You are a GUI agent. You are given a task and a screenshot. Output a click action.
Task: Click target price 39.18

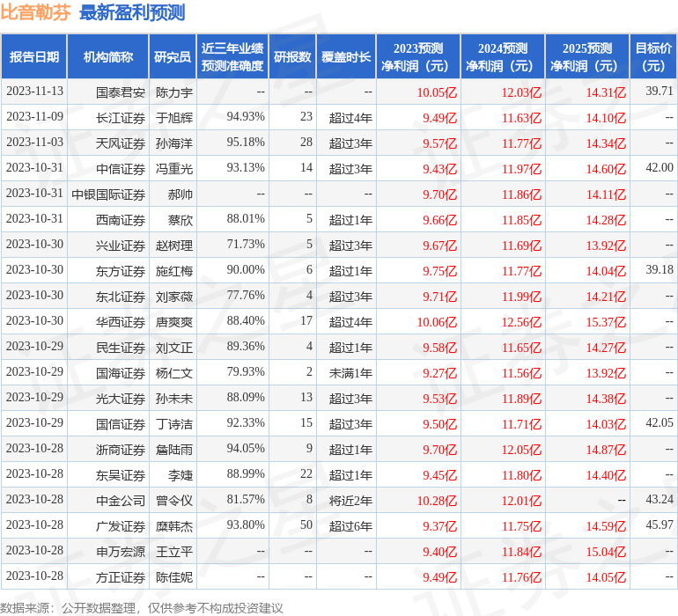pyautogui.click(x=660, y=270)
